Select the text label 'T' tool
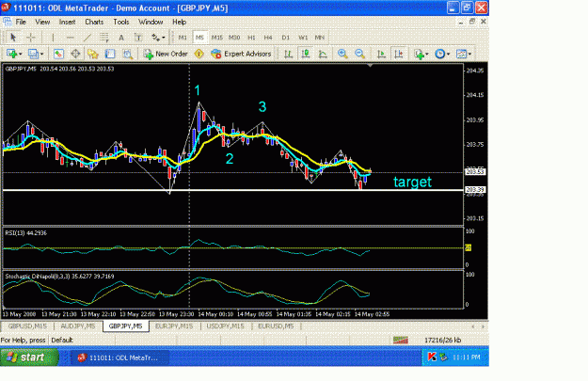 coord(138,37)
